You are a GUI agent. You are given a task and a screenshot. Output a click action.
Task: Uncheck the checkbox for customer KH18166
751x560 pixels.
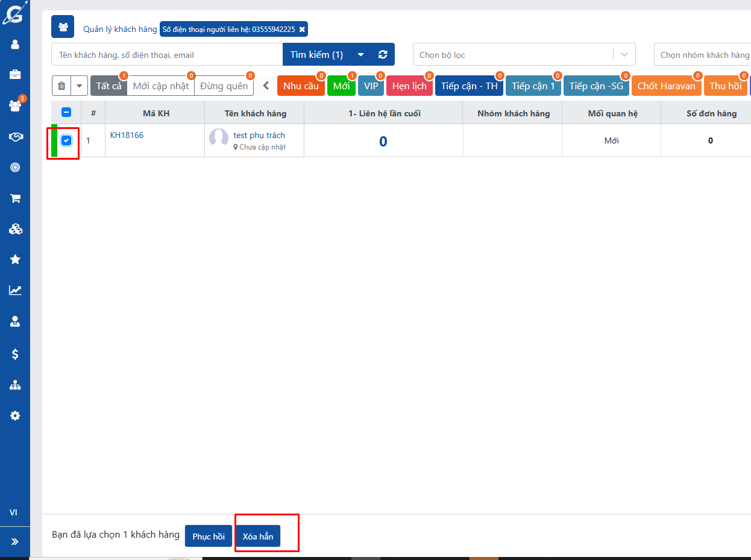point(66,140)
